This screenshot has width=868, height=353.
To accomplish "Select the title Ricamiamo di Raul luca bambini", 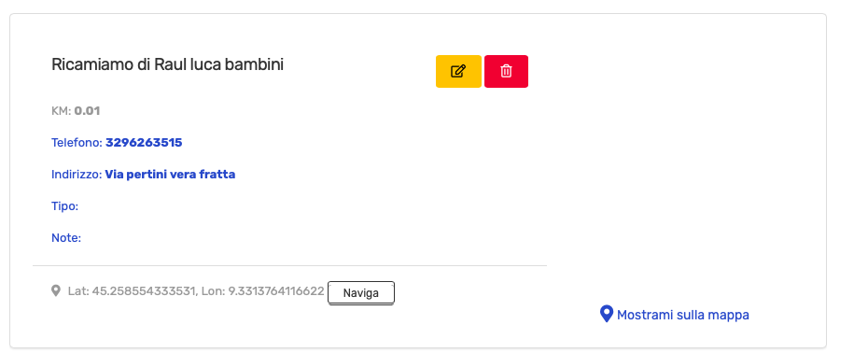I will coord(167,64).
